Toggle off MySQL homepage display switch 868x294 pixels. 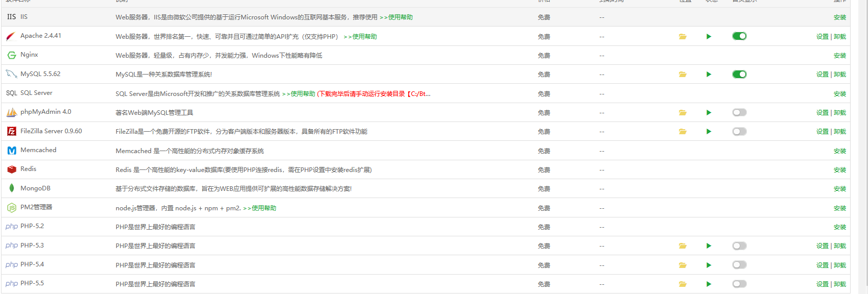pyautogui.click(x=739, y=74)
